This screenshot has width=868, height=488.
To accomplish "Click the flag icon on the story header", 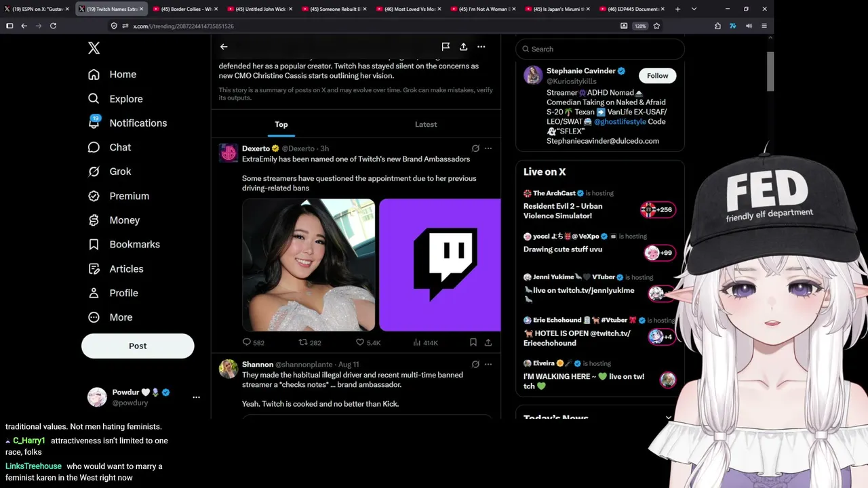I will coord(446,47).
